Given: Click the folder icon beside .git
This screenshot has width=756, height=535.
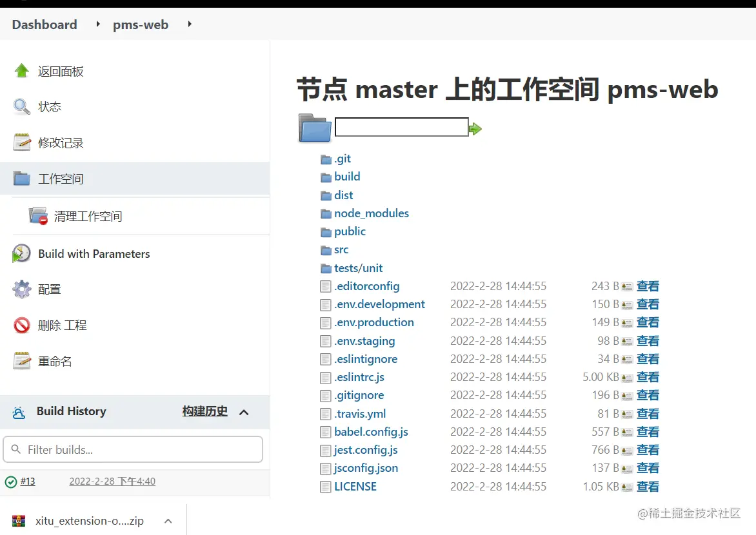Looking at the screenshot, I should click(x=326, y=159).
